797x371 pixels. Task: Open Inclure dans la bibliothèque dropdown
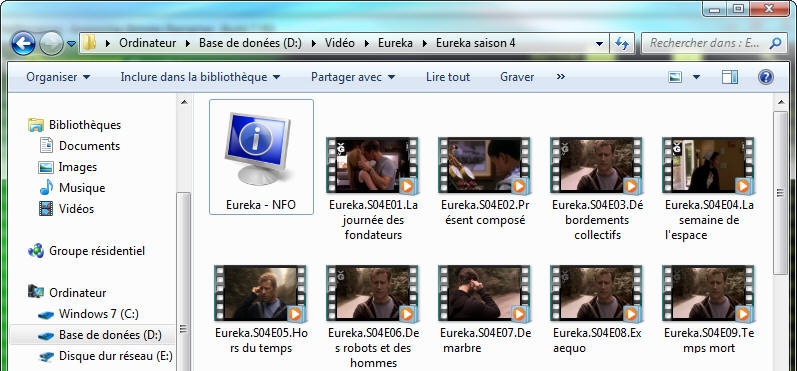coord(200,77)
